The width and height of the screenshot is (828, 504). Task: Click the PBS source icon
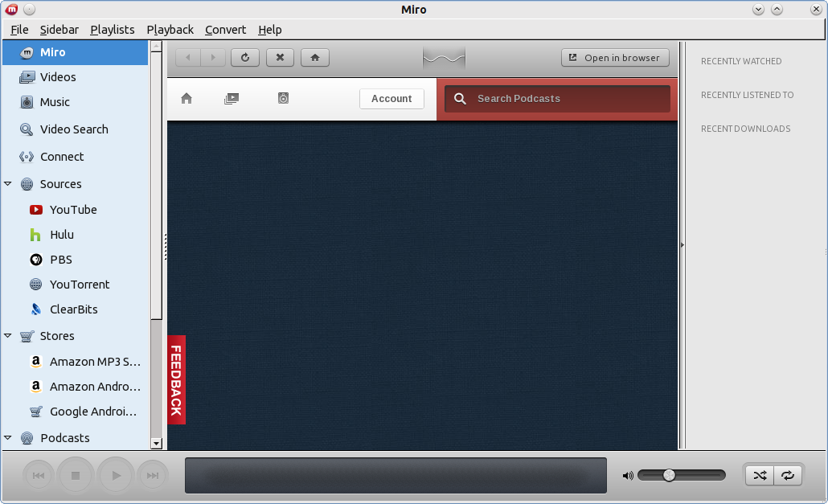(36, 260)
